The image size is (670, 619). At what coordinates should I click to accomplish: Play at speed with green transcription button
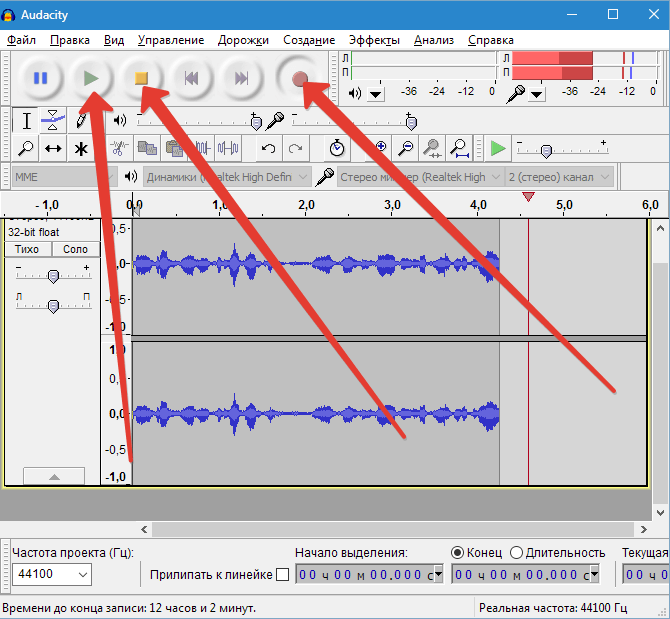pos(498,149)
